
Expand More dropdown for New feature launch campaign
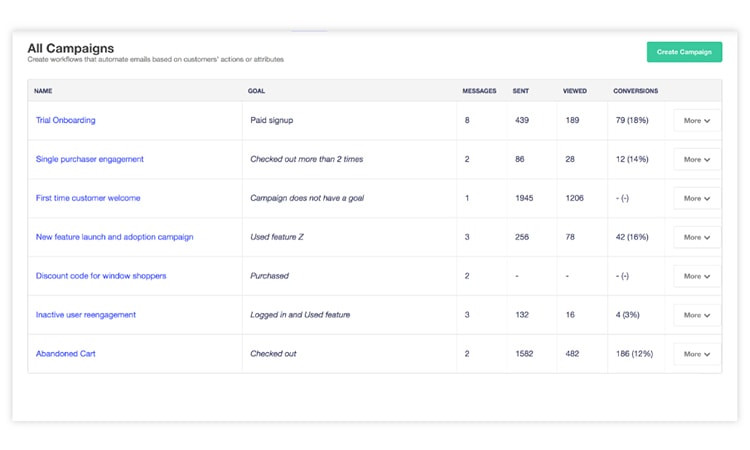tap(697, 237)
